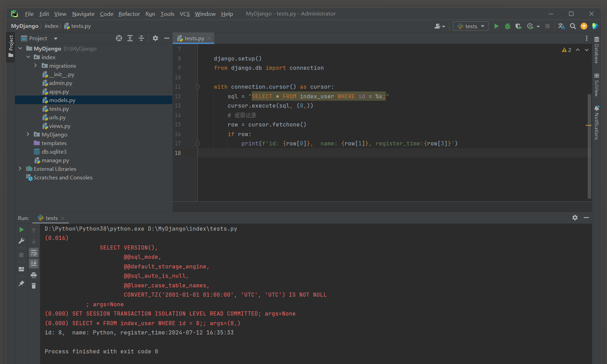Open the VCS menu
The image size is (607, 364).
point(185,14)
